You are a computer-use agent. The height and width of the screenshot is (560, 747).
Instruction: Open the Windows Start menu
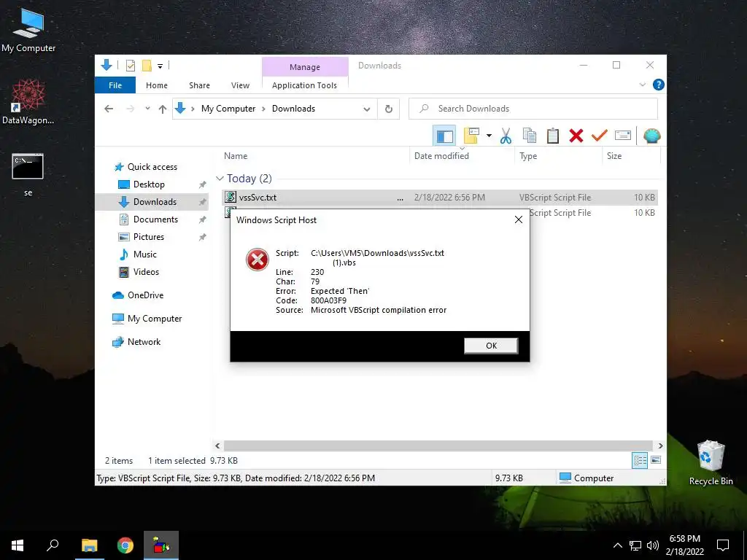tap(18, 545)
